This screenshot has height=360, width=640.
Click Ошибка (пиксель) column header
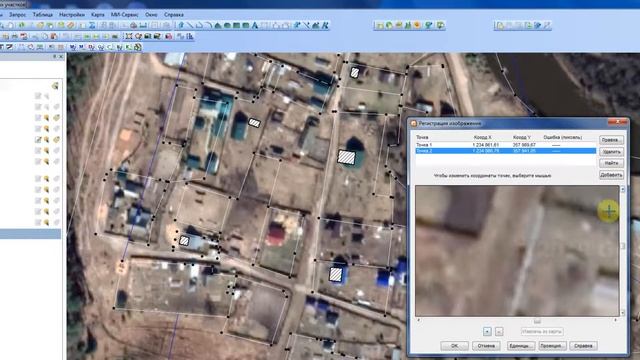point(562,138)
